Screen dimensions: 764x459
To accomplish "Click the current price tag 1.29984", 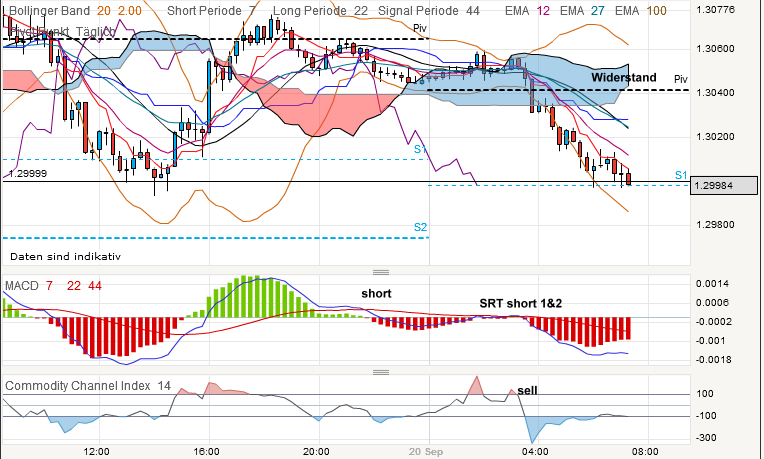I will [x=724, y=186].
